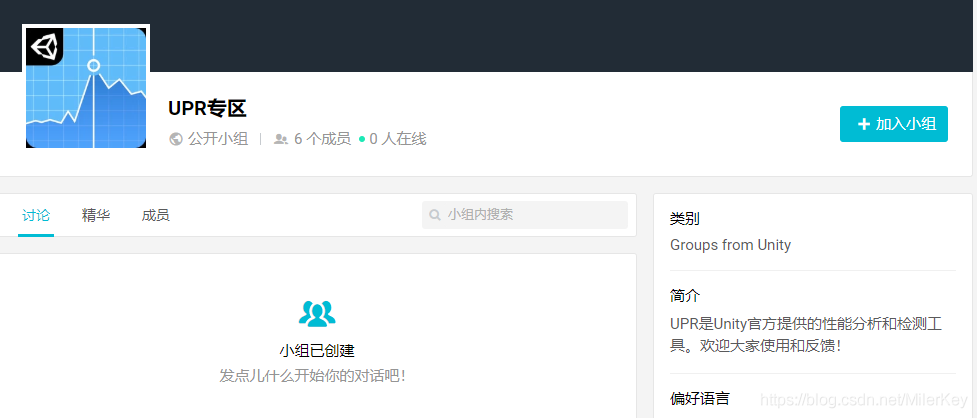Click the UPR是Unity官方提供 description text

pyautogui.click(x=806, y=335)
